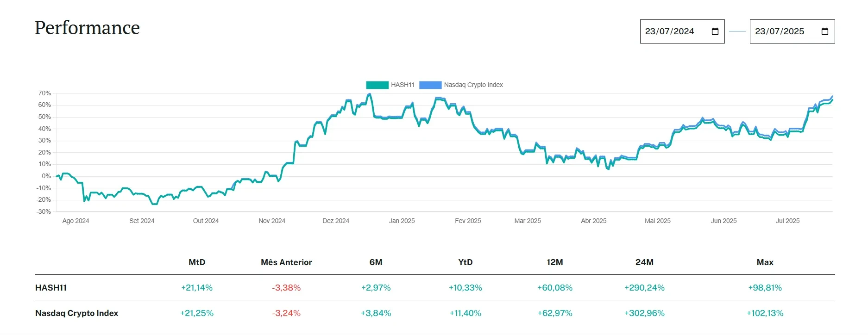Click Nasdaq Crypto Index row label in table
The width and height of the screenshot is (868, 335).
click(76, 313)
